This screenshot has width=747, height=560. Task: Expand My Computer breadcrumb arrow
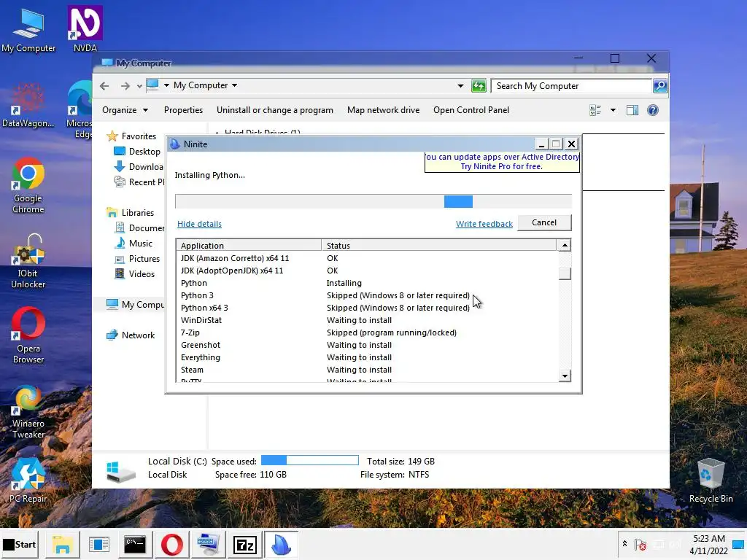[234, 85]
